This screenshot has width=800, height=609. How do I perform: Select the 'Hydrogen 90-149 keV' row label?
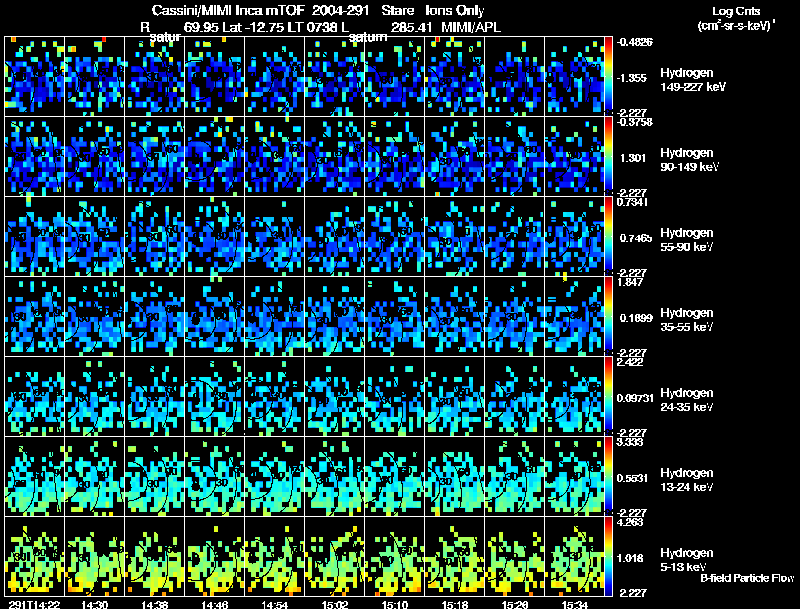coord(690,160)
